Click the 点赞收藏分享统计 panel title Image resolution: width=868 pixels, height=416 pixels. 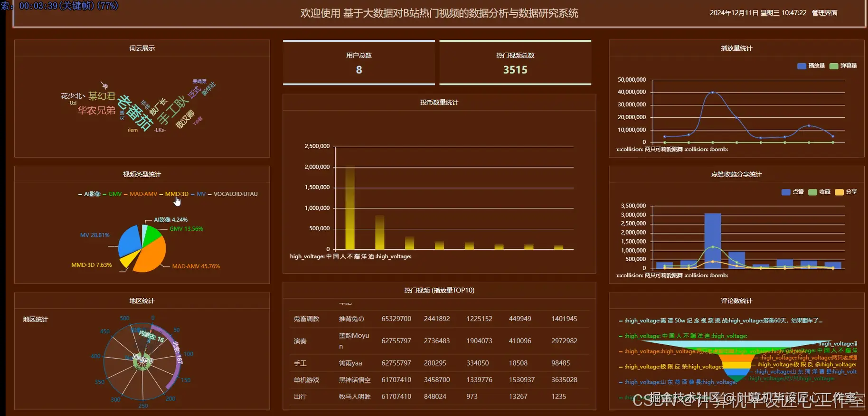coord(736,174)
